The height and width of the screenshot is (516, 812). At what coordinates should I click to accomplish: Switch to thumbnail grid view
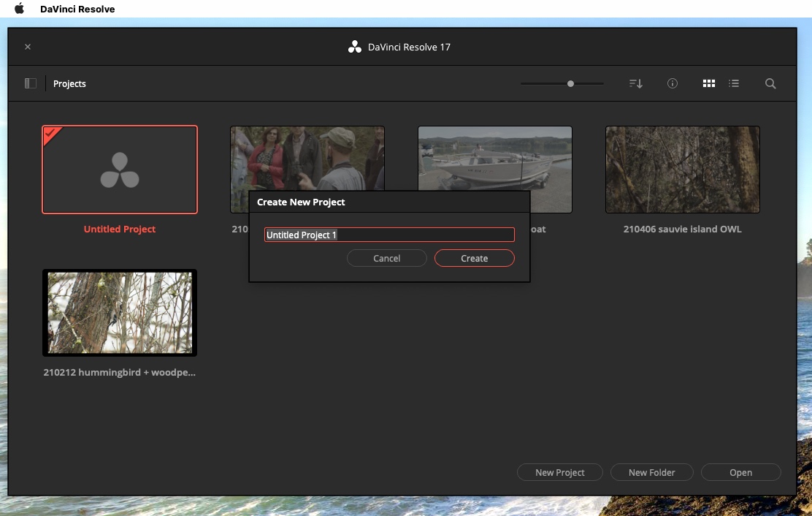[709, 83]
